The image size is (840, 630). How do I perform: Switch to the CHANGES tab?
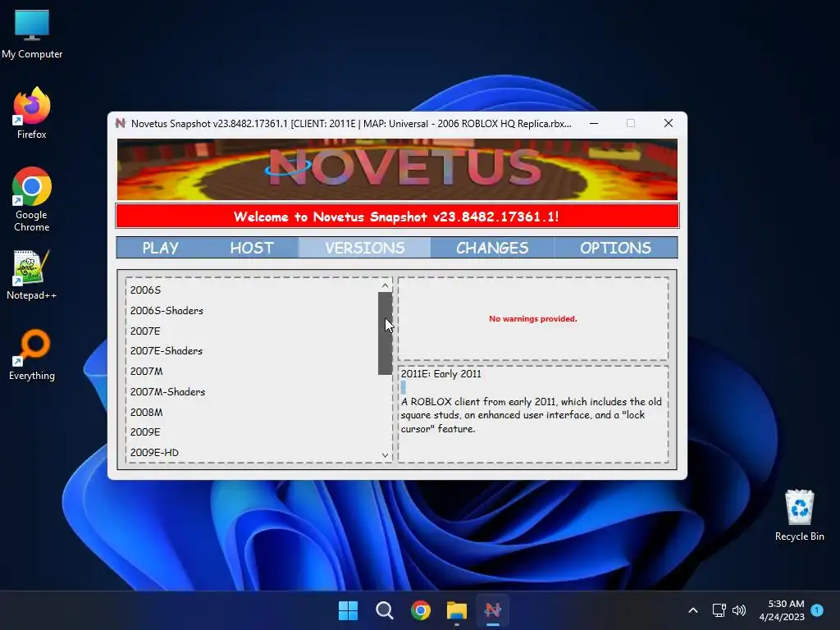click(x=492, y=248)
